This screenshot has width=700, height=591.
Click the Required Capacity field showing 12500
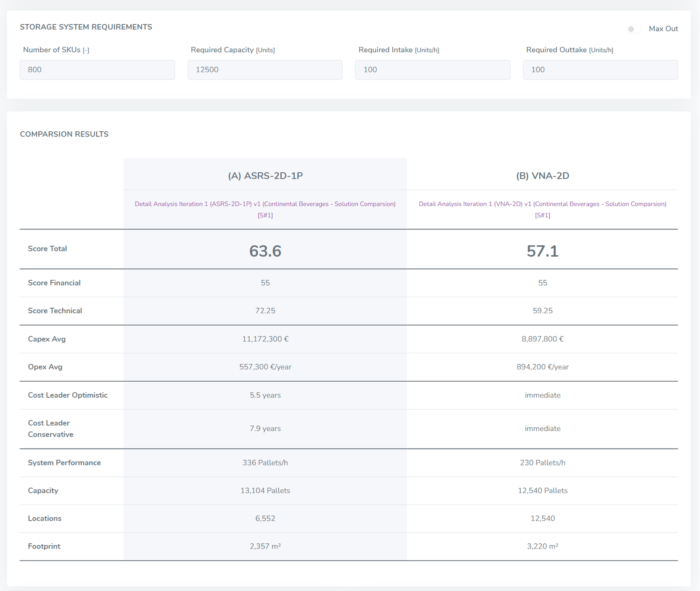click(264, 70)
